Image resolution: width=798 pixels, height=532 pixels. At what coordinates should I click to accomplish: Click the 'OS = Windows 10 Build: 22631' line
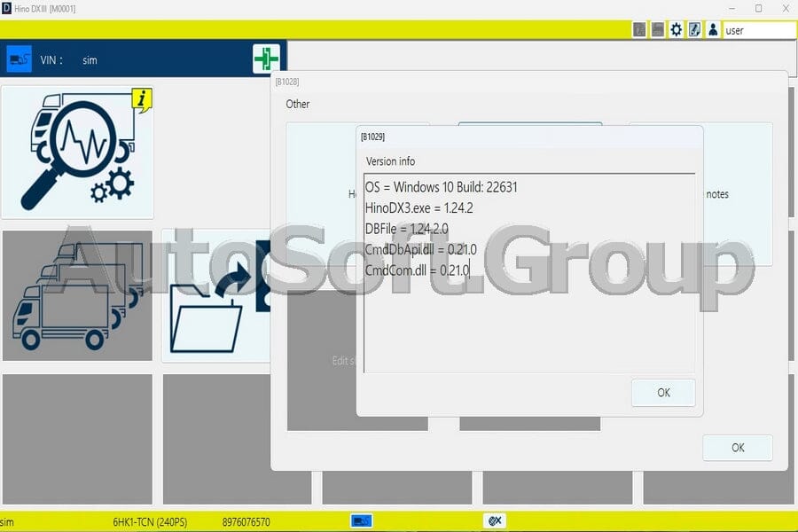point(442,187)
